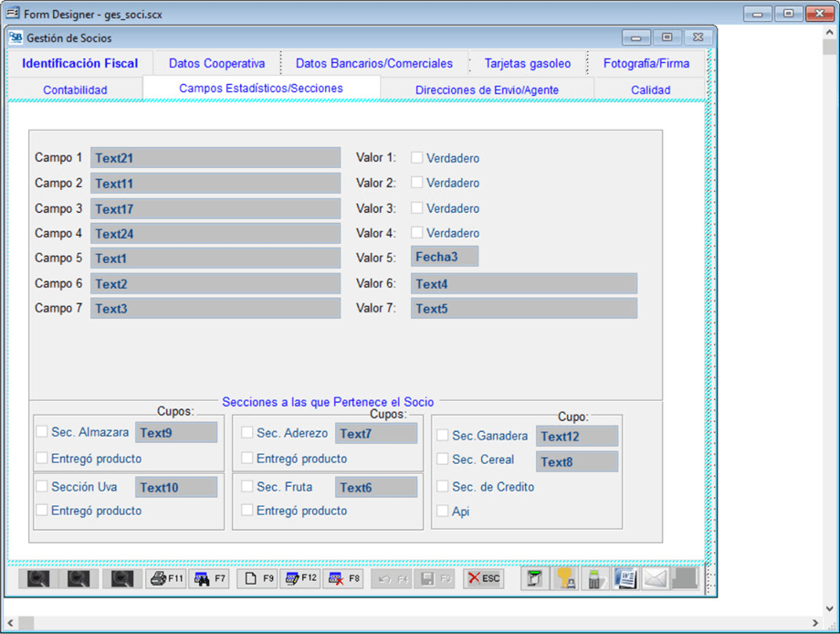
Task: Click the key and padlock icon
Action: tap(565, 578)
